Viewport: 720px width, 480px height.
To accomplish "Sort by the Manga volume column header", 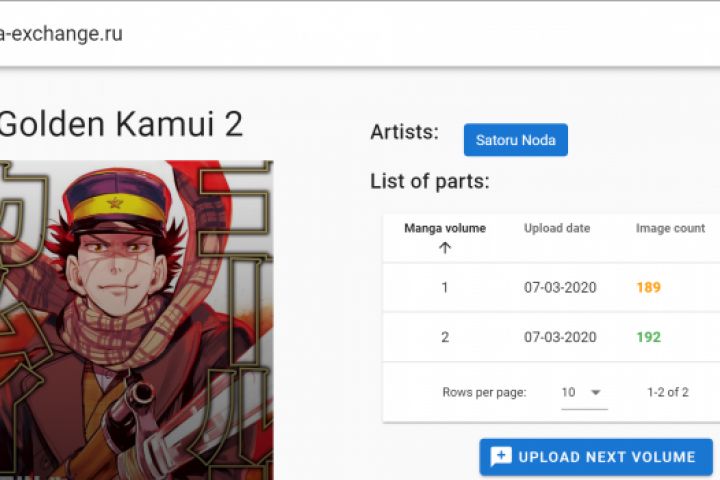I will 445,228.
